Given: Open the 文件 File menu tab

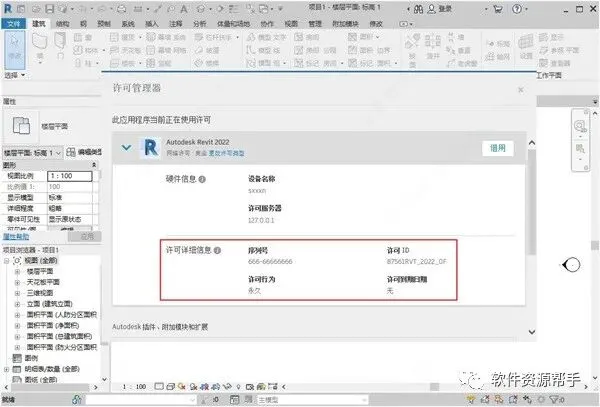Looking at the screenshot, I should click(x=13, y=24).
